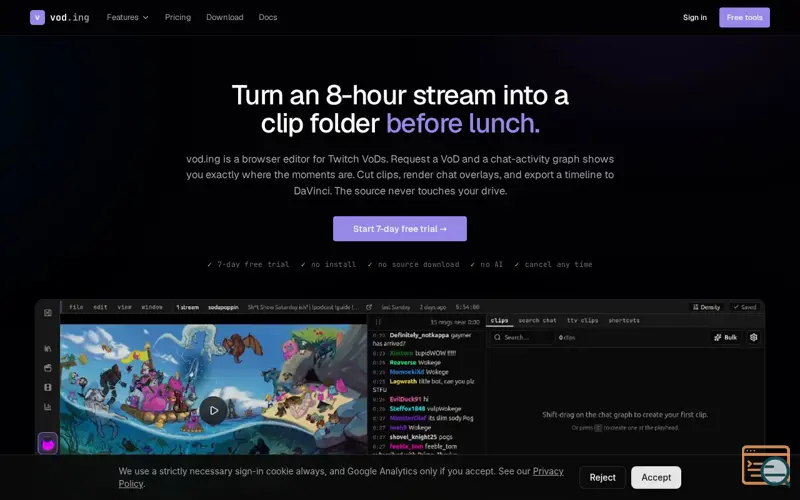The height and width of the screenshot is (500, 800).
Task: Open the edit menu in editor preview
Action: (100, 307)
